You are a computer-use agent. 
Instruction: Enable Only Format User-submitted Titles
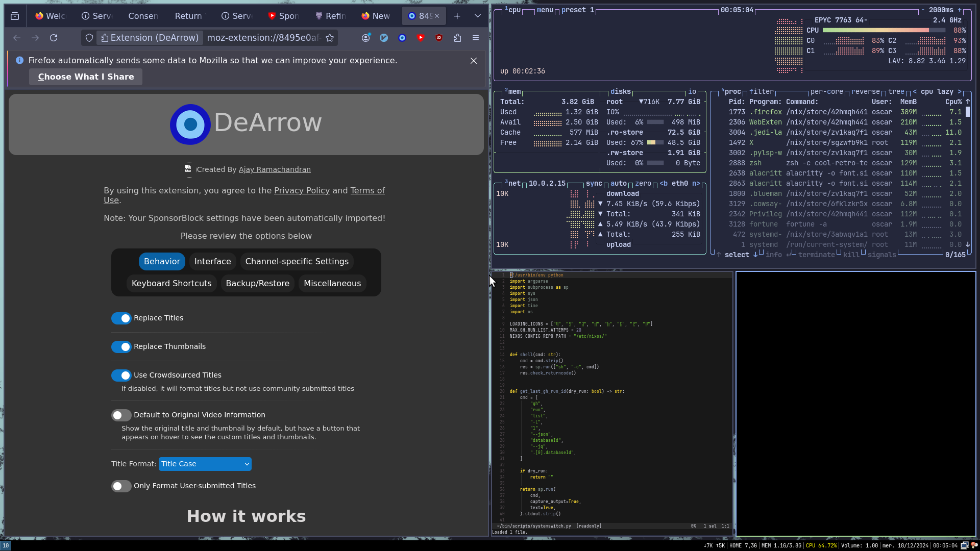[x=121, y=486]
